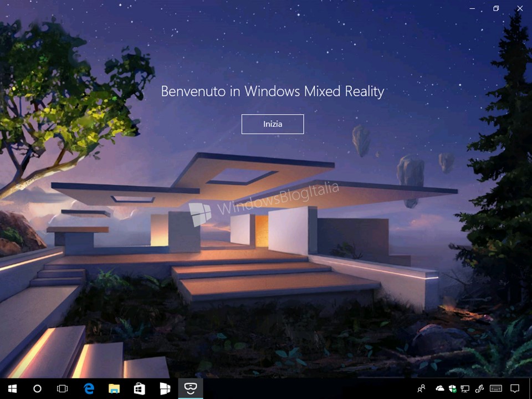Open OneDrive cloud tray icon
Image resolution: width=532 pixels, height=399 pixels.
coord(439,388)
